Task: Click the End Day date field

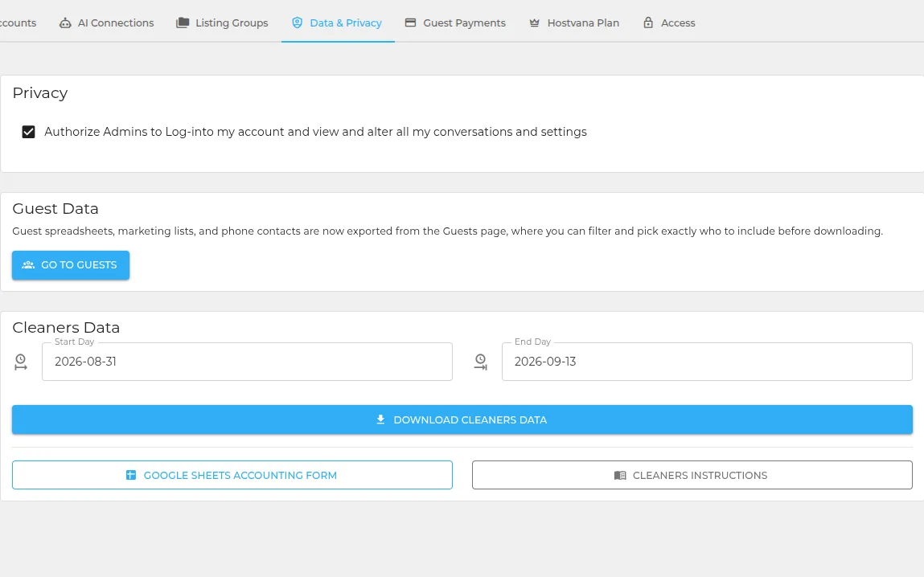Action: point(707,362)
